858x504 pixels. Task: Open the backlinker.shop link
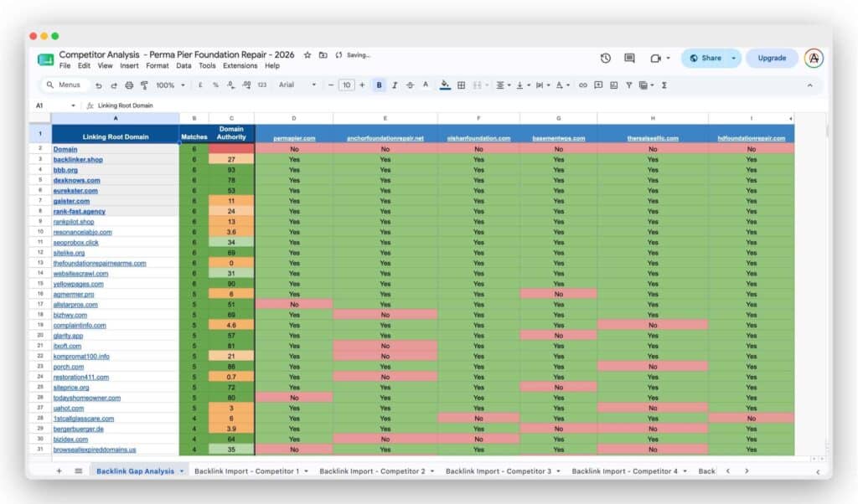point(78,160)
